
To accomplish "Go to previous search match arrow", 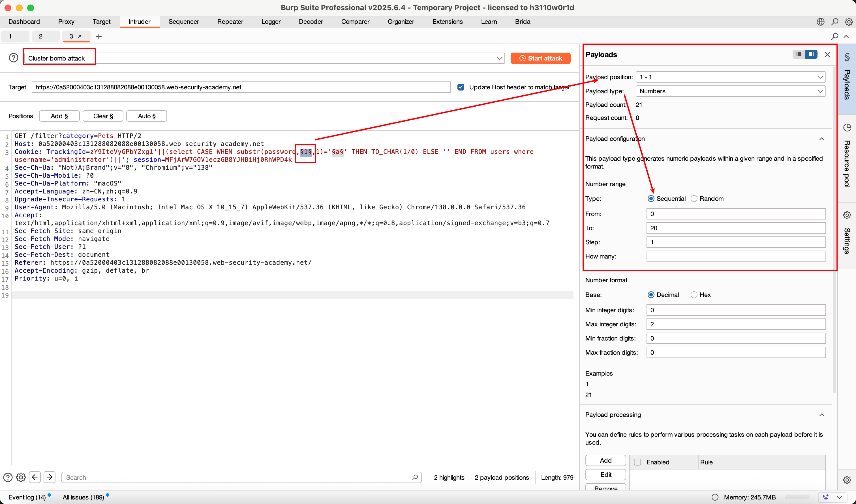I will click(35, 477).
